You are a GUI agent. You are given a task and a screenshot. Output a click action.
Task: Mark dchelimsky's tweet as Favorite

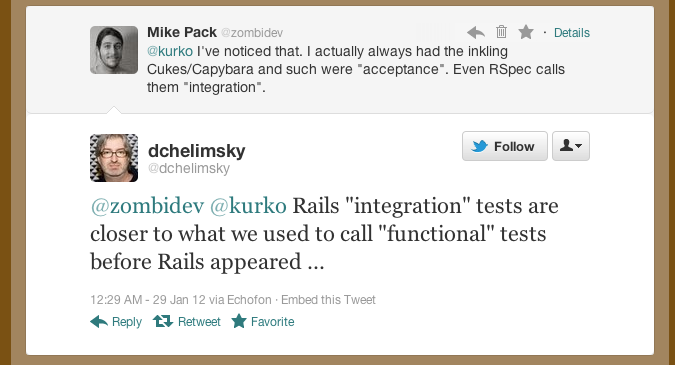pos(263,322)
